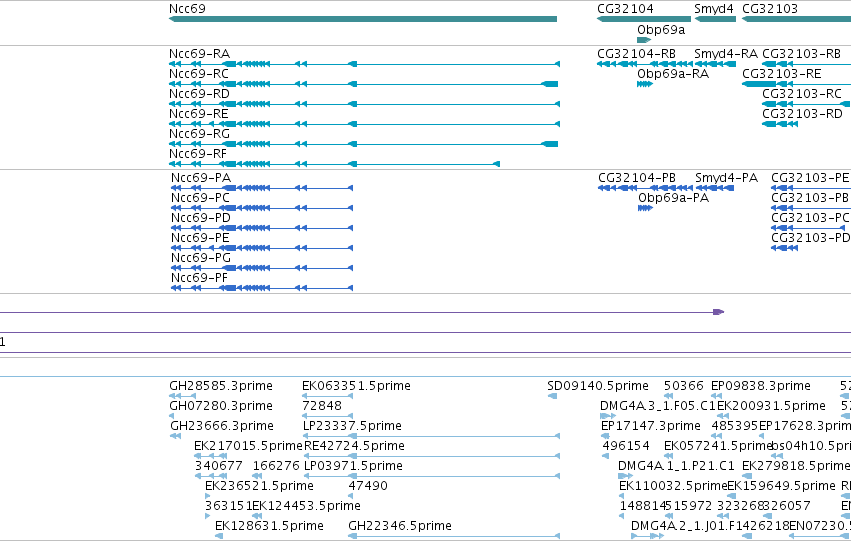
Task: Click the purple arrow feature end
Action: [719, 312]
